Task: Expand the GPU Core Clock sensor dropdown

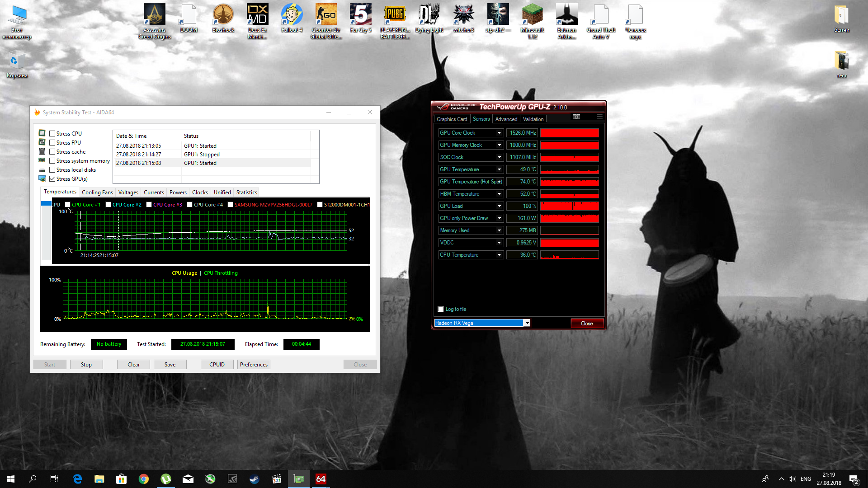Action: pos(499,133)
